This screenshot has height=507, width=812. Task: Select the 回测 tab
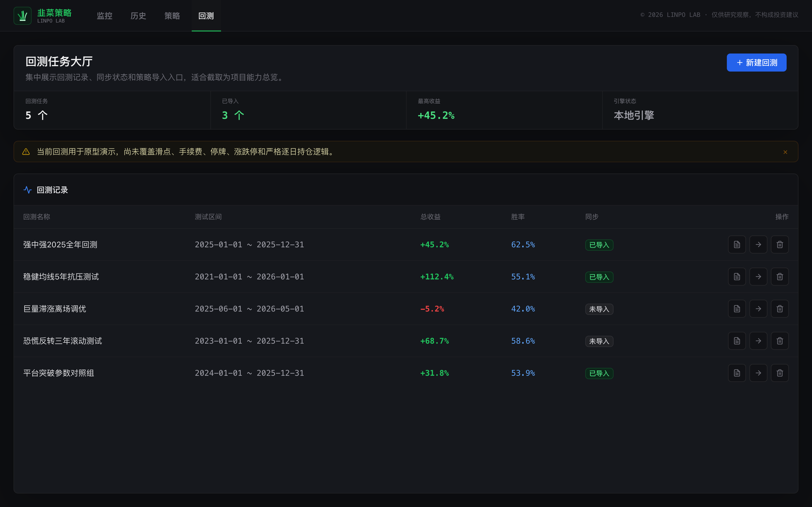click(x=206, y=16)
